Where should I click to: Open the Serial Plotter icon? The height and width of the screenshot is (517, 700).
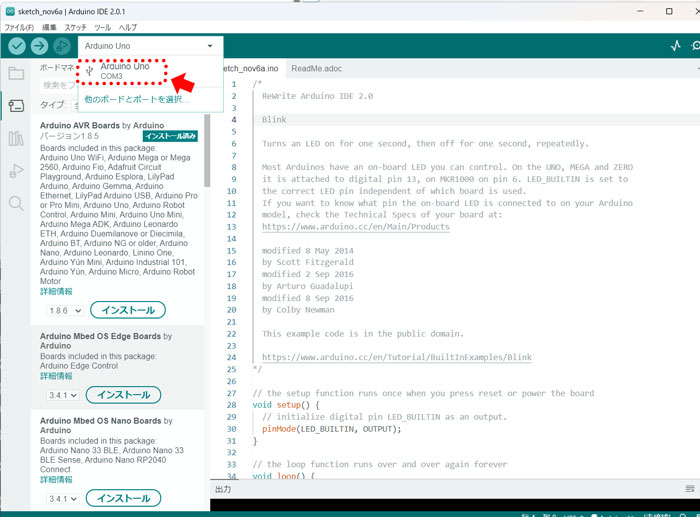676,46
